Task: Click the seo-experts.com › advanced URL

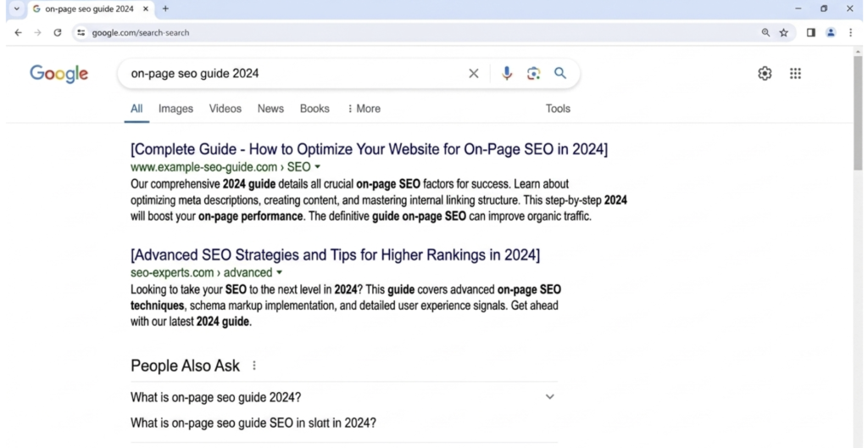Action: point(202,272)
